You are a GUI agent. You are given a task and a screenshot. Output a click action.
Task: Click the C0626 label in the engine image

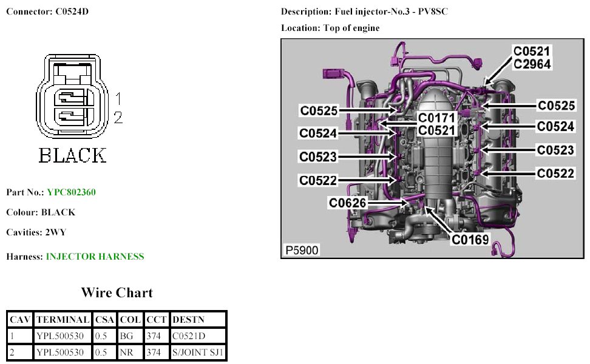pos(347,203)
